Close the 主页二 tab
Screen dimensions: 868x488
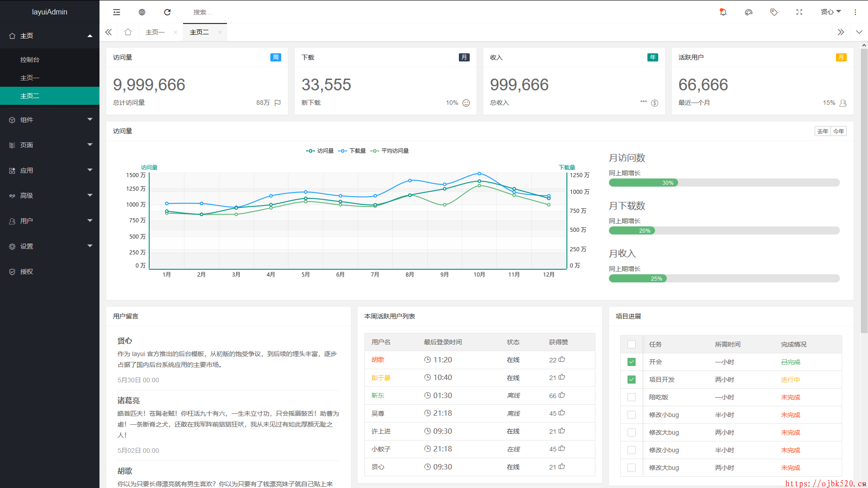pos(220,32)
